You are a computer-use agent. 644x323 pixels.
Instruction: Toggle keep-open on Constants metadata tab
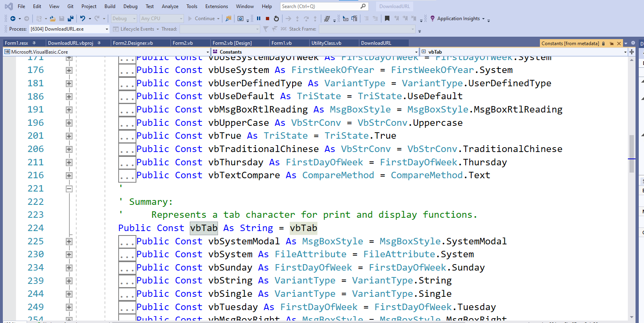tap(611, 44)
